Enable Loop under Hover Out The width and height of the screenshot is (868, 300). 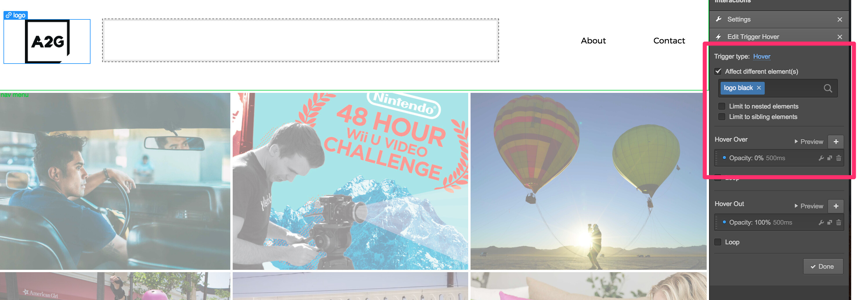[x=718, y=242]
